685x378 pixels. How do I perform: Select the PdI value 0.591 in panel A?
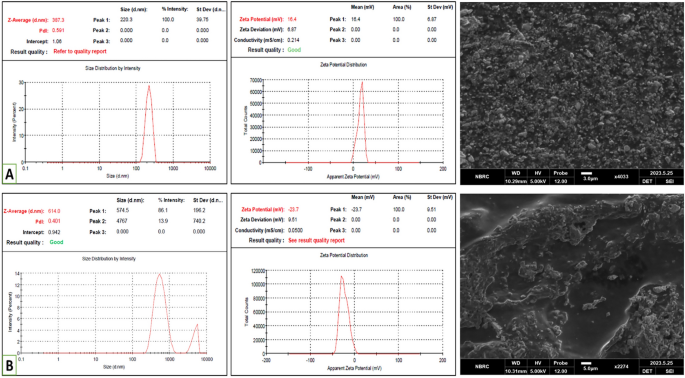pos(59,30)
